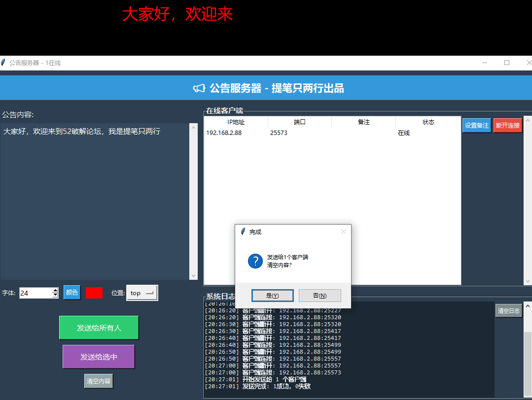The height and width of the screenshot is (400, 532).
Task: Click in the font size input field
Action: point(35,293)
